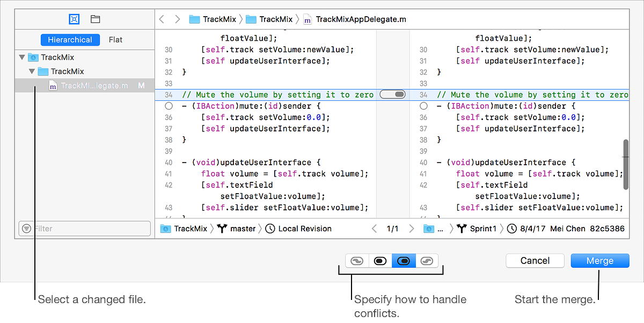Open the leftmost TrackMix breadcrumb in the top bar
Screen dimensions: 644x323
(213, 19)
